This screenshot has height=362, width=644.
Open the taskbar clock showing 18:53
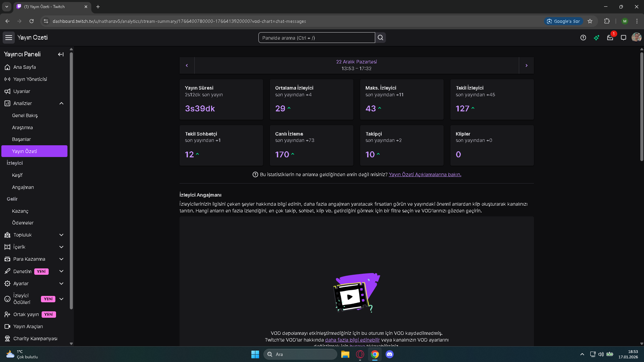628,354
